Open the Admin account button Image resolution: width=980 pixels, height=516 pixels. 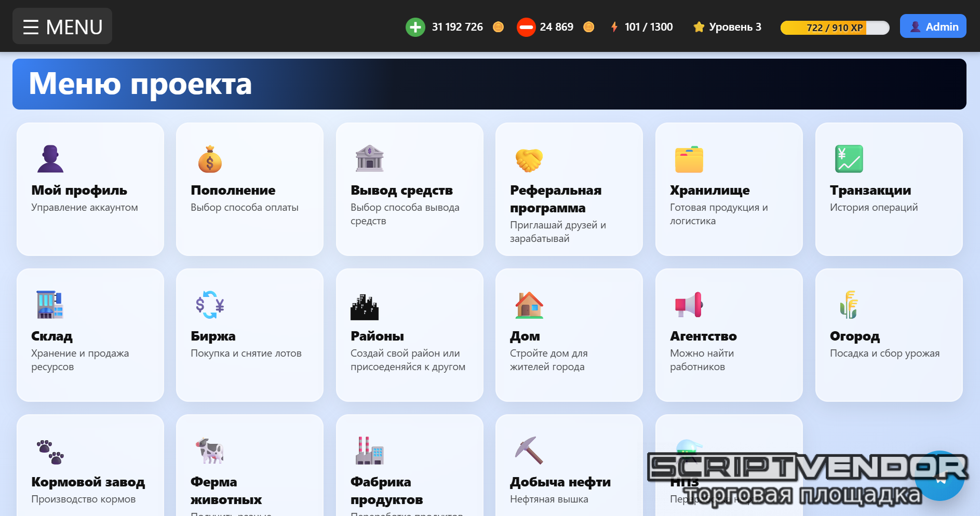point(933,26)
